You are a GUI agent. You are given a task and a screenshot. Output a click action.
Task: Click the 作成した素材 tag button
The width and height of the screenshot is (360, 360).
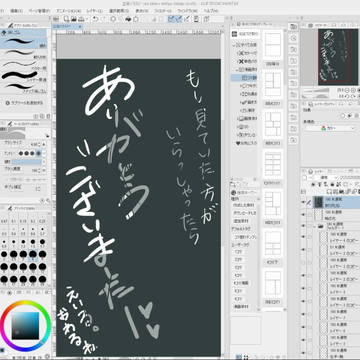click(244, 205)
